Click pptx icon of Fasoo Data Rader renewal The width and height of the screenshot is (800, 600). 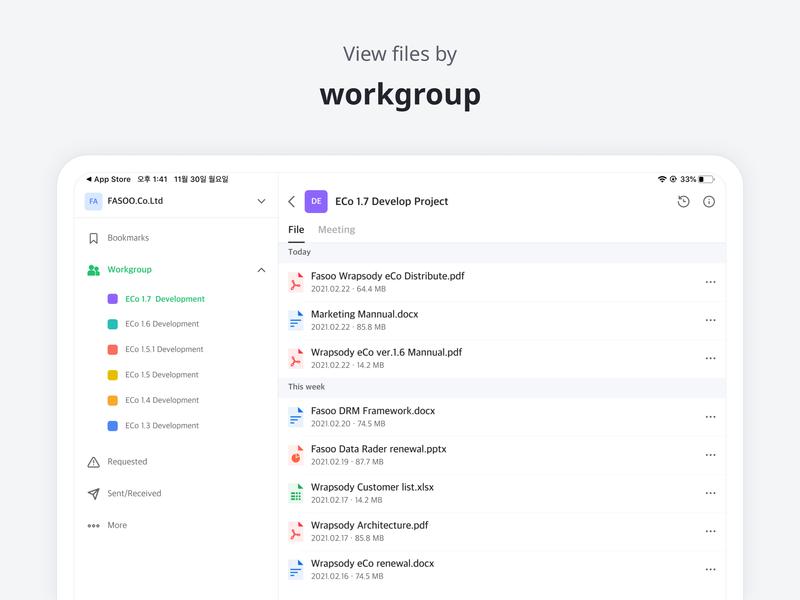tap(295, 455)
